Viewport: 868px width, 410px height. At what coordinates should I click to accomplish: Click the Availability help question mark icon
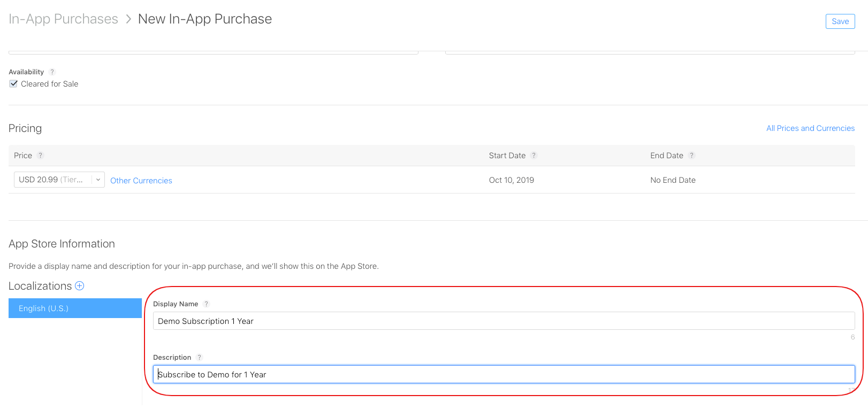[x=52, y=72]
